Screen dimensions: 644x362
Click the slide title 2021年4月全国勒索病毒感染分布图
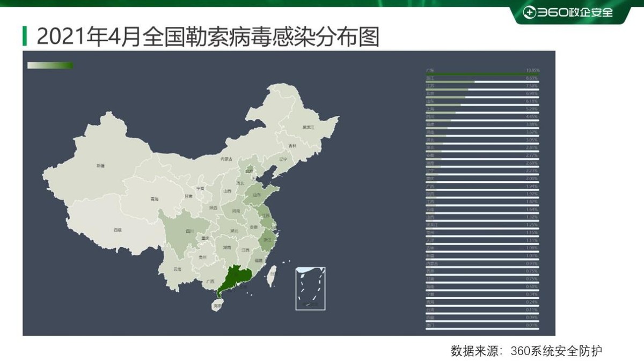tap(209, 35)
